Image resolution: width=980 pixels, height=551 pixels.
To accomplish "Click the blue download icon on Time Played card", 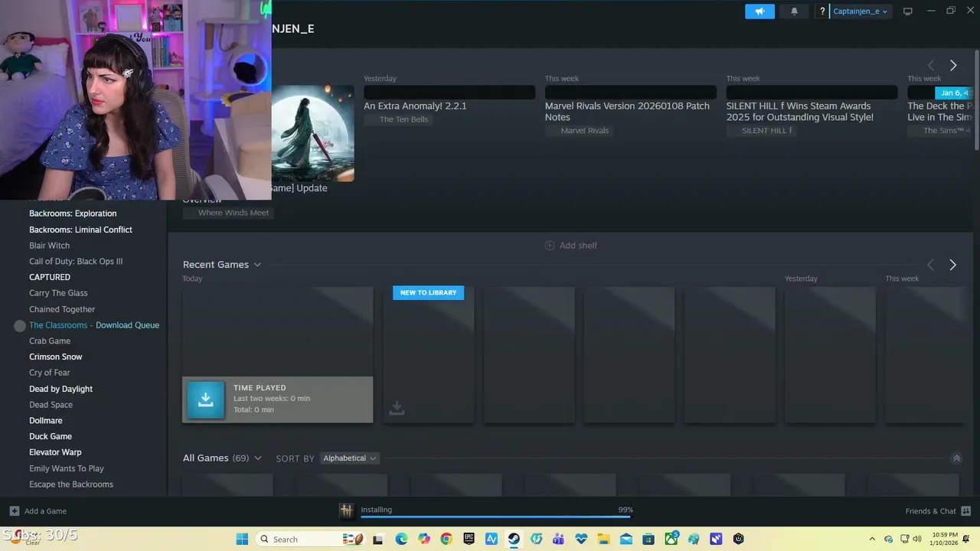I will [x=205, y=399].
